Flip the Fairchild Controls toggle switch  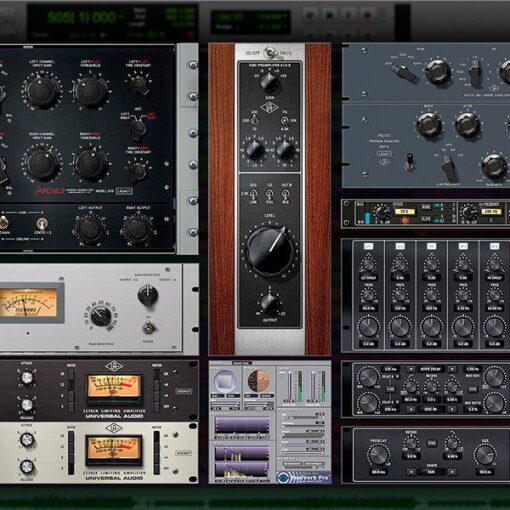click(42, 223)
